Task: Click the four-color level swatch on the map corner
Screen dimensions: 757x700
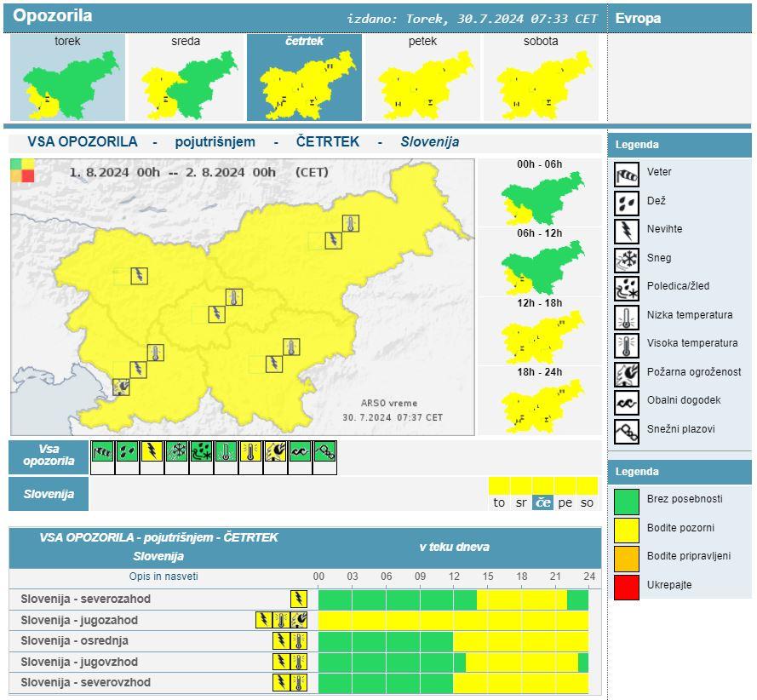Action: [23, 170]
